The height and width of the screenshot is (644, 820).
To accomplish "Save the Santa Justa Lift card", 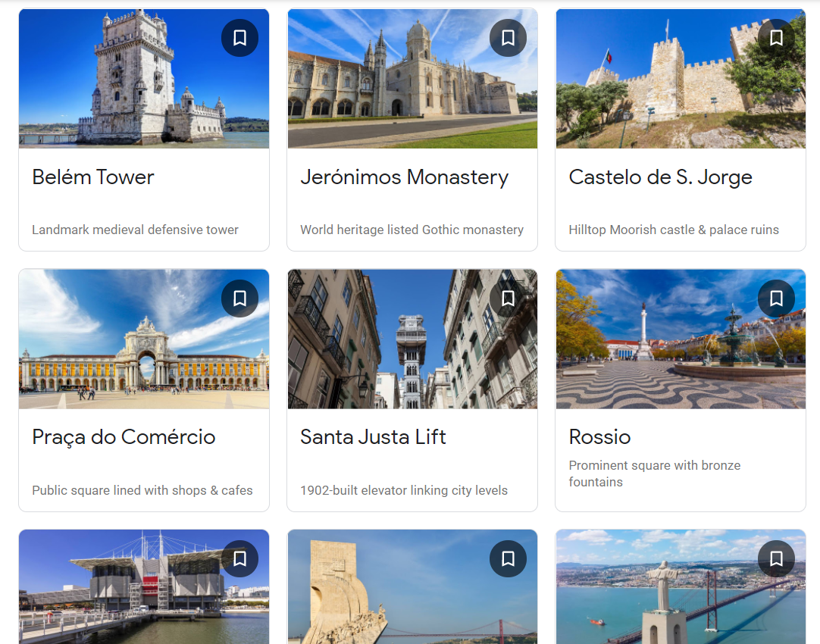I will (508, 299).
